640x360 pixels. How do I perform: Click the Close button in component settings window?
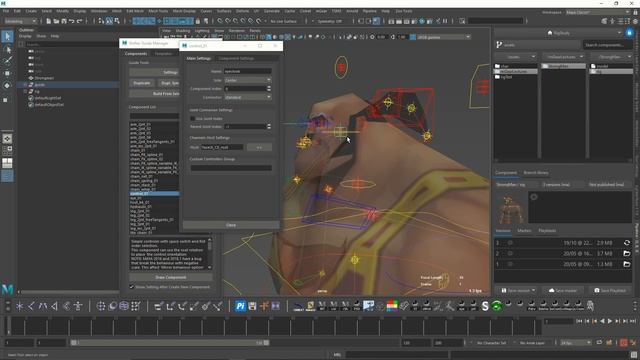(x=231, y=225)
